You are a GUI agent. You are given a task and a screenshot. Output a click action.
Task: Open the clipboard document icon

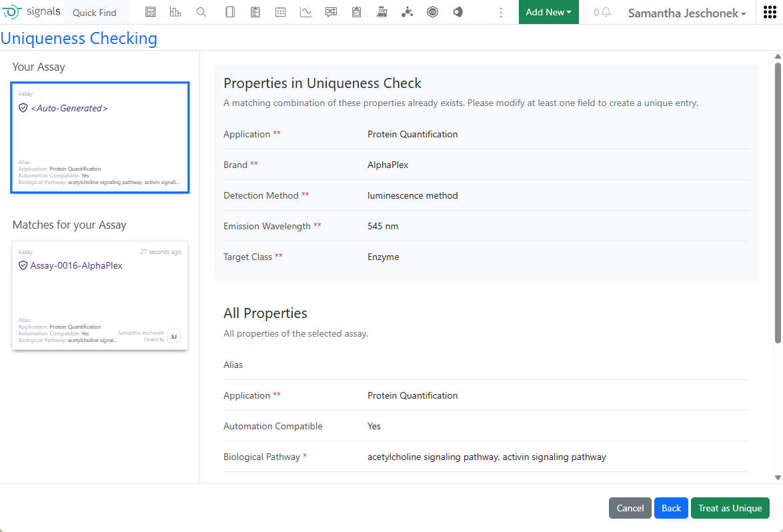pyautogui.click(x=255, y=12)
